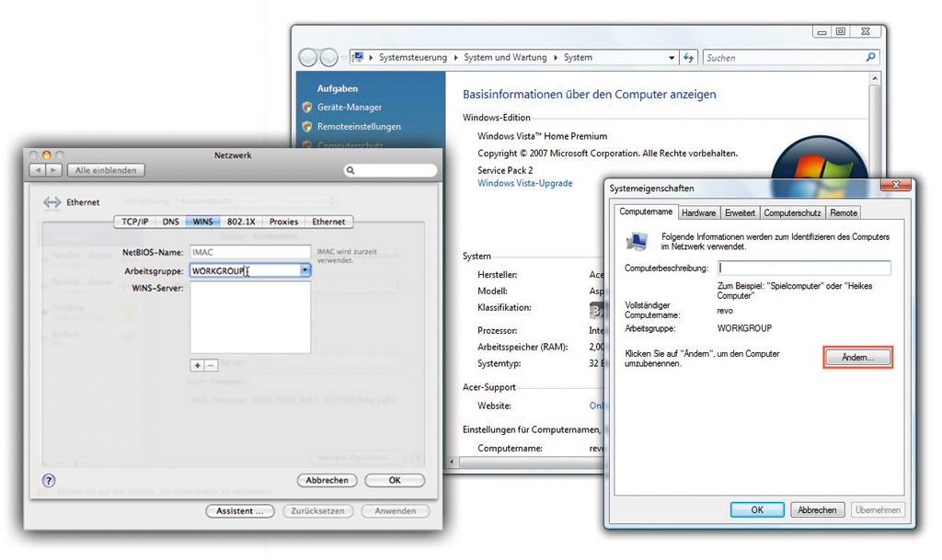Select the DNS tab
This screenshot has height=560, width=942.
[170, 222]
